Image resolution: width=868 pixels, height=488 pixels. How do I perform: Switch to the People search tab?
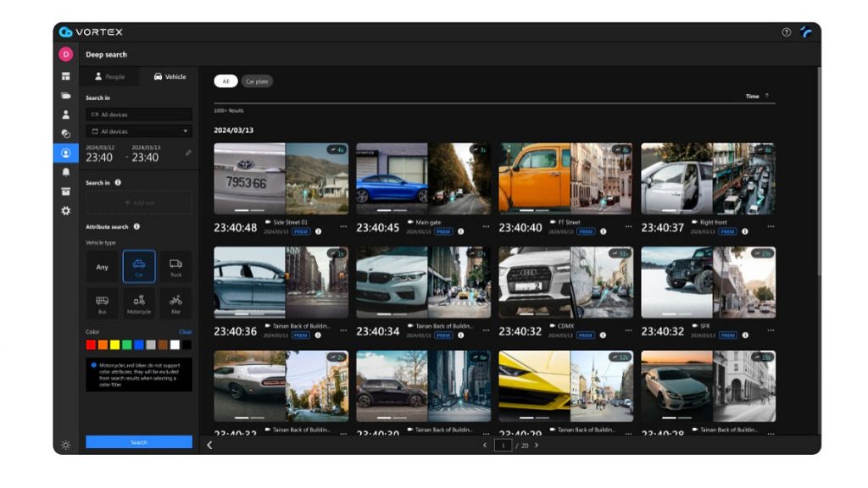point(111,76)
